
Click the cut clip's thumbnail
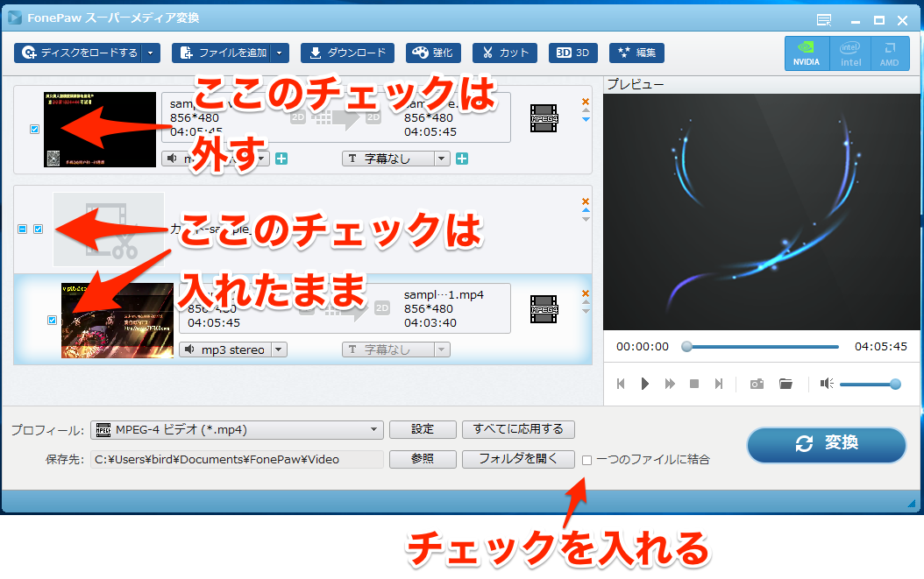(117, 321)
